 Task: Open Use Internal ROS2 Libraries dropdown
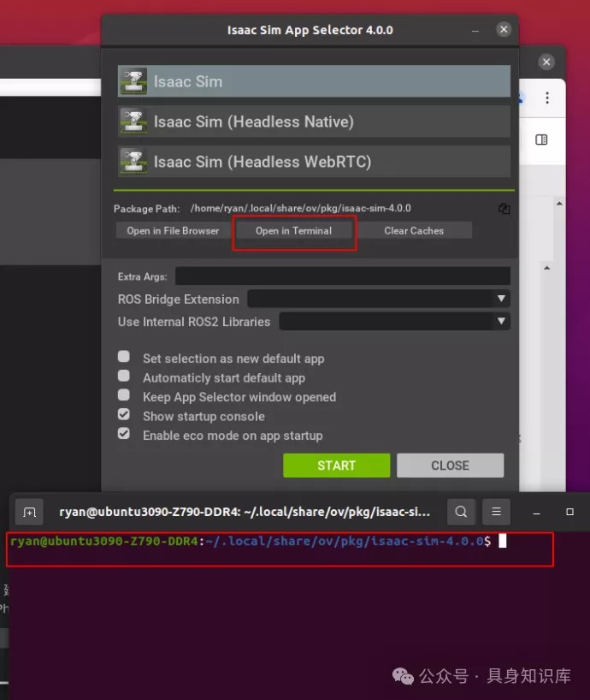pyautogui.click(x=394, y=322)
